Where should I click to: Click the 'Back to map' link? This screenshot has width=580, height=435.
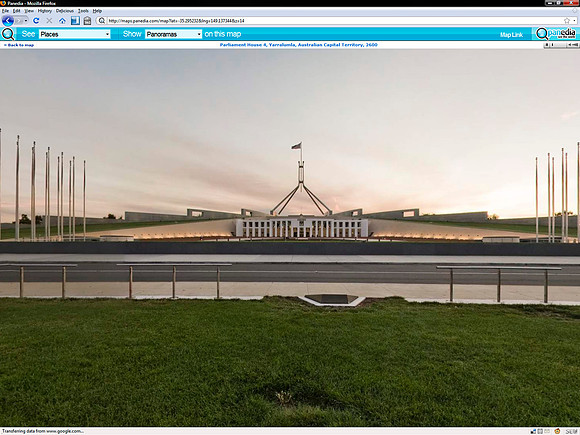19,45
